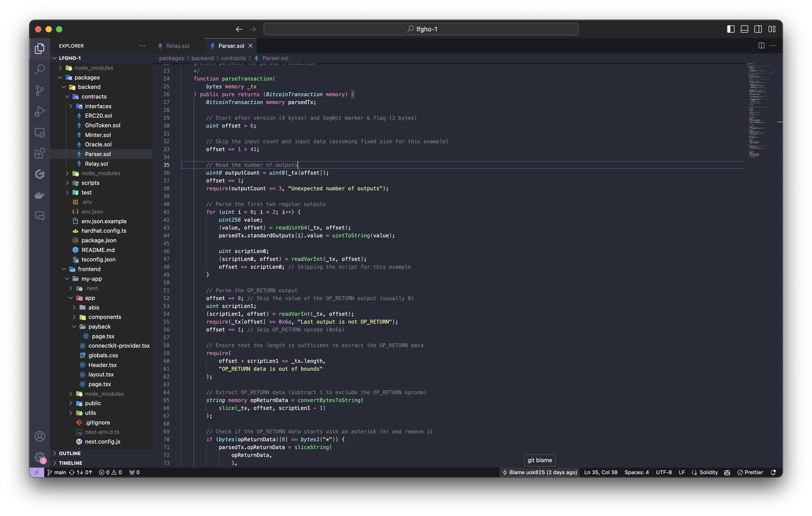Image resolution: width=812 pixels, height=516 pixels.
Task: Go back using the left arrow
Action: [239, 29]
